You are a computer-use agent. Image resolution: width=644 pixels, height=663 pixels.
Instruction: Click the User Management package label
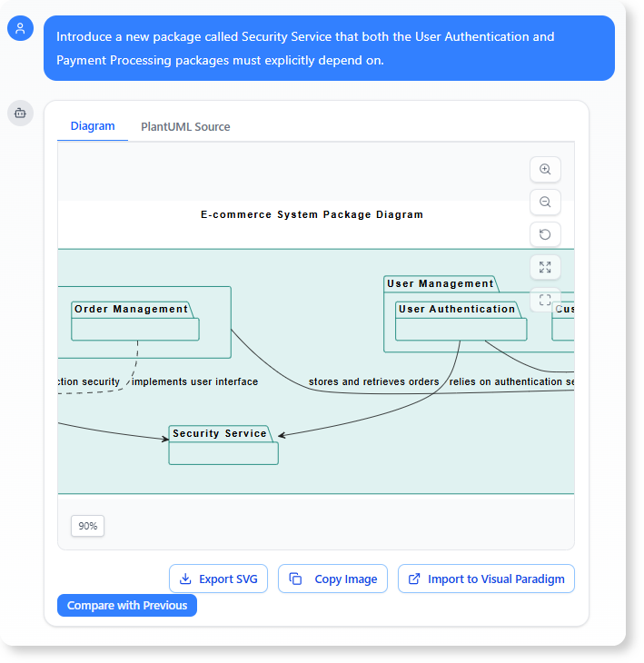click(x=441, y=283)
